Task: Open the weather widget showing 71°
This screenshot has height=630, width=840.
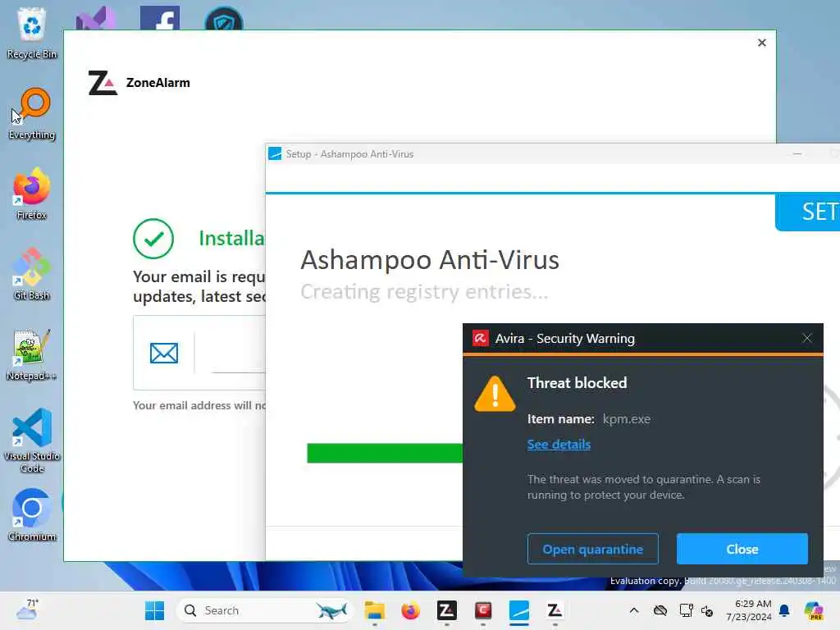Action: coord(27,609)
